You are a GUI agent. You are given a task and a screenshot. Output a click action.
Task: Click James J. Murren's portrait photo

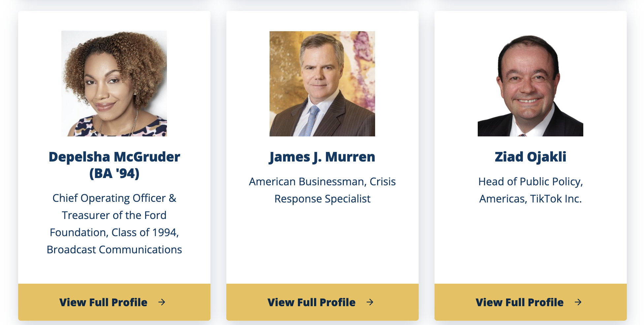pyautogui.click(x=322, y=84)
